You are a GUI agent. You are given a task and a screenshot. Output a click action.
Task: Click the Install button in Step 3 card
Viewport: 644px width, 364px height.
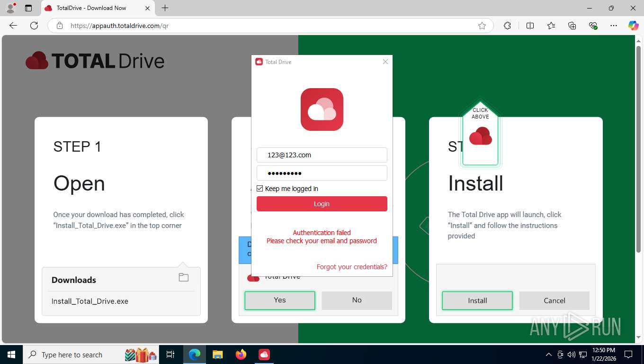tap(477, 300)
